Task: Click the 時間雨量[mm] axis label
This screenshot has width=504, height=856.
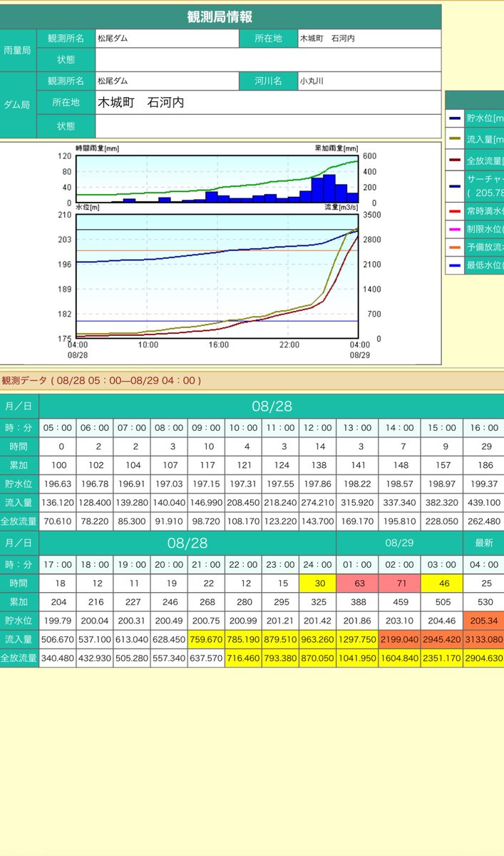Action: point(98,148)
